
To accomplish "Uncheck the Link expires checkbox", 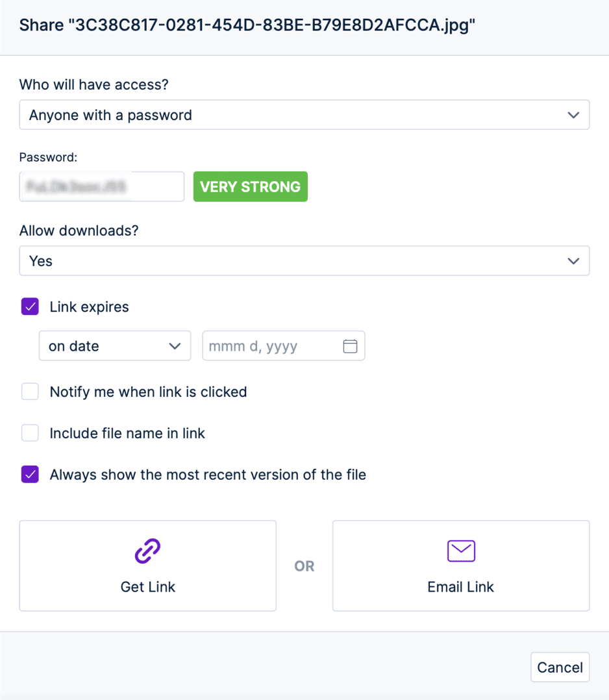I will (x=30, y=306).
